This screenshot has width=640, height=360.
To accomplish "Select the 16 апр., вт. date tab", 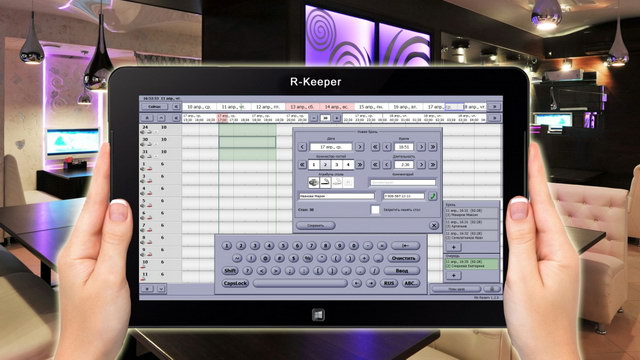I will coord(405,107).
